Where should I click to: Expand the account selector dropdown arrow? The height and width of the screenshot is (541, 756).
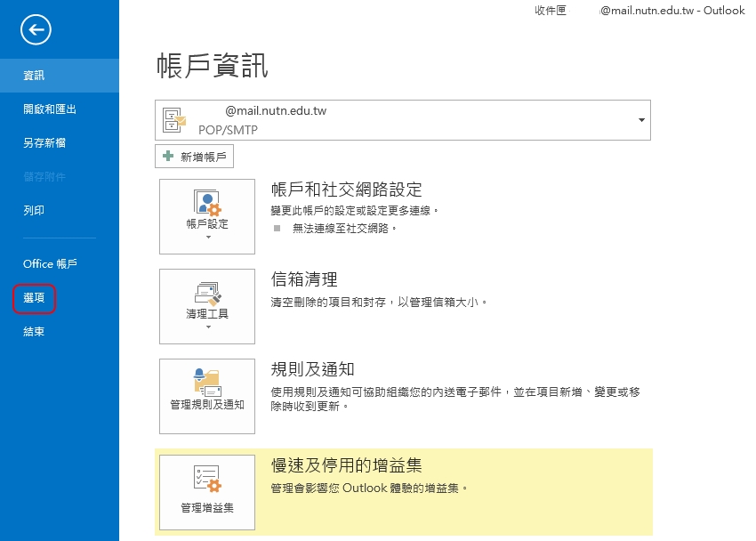click(x=641, y=120)
